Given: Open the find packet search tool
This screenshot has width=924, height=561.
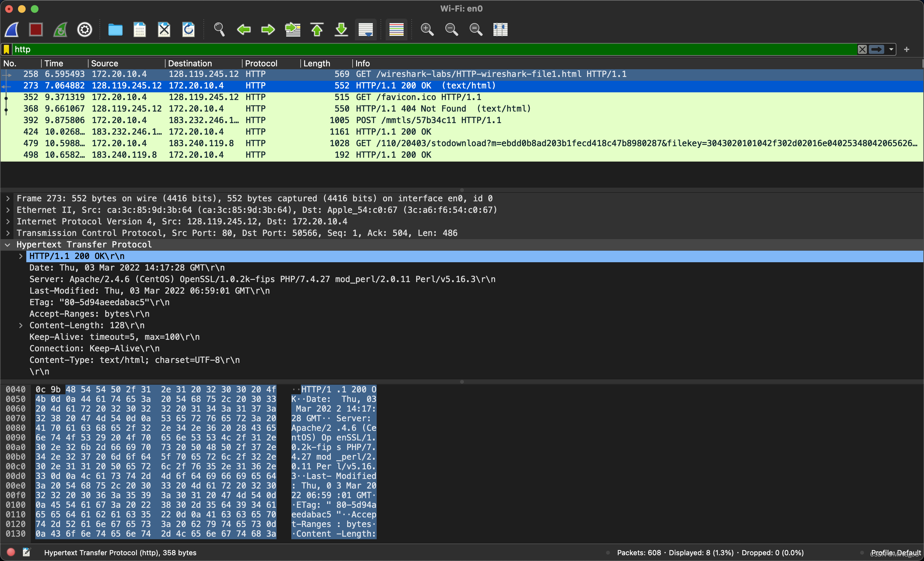Looking at the screenshot, I should coord(219,29).
